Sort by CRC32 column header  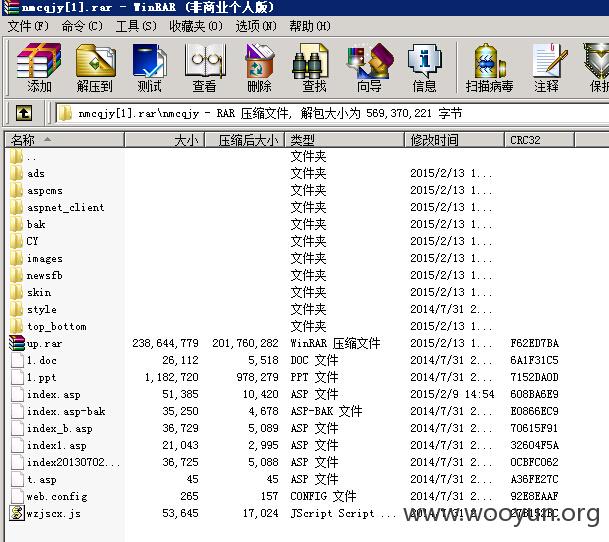pos(539,140)
